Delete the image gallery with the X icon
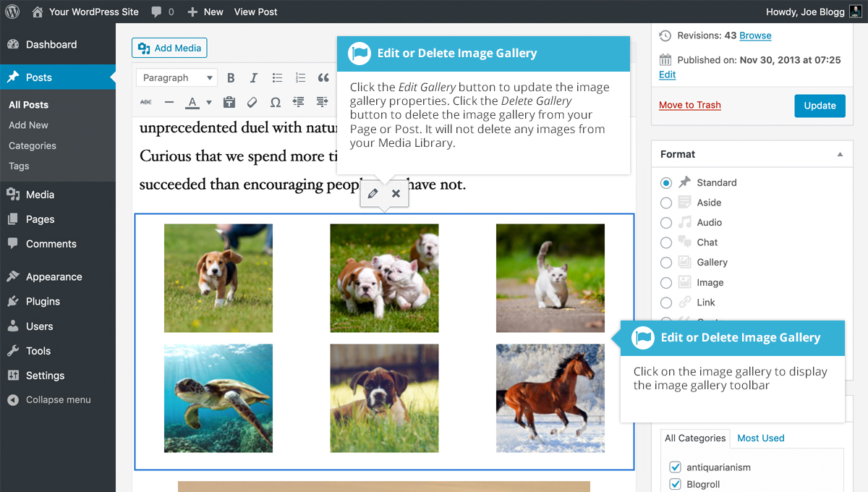This screenshot has width=868, height=492. pyautogui.click(x=396, y=193)
